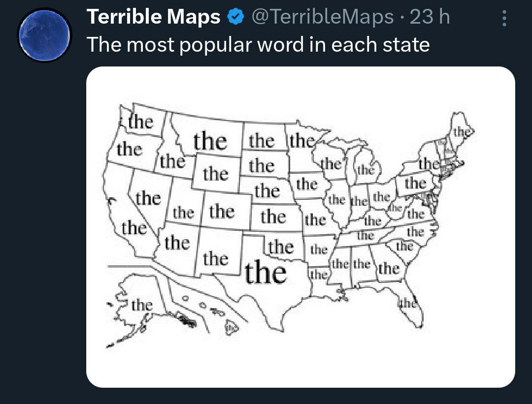Open the @TerribleMaps handle link
Screen dimensions: 532x404
pyautogui.click(x=323, y=18)
